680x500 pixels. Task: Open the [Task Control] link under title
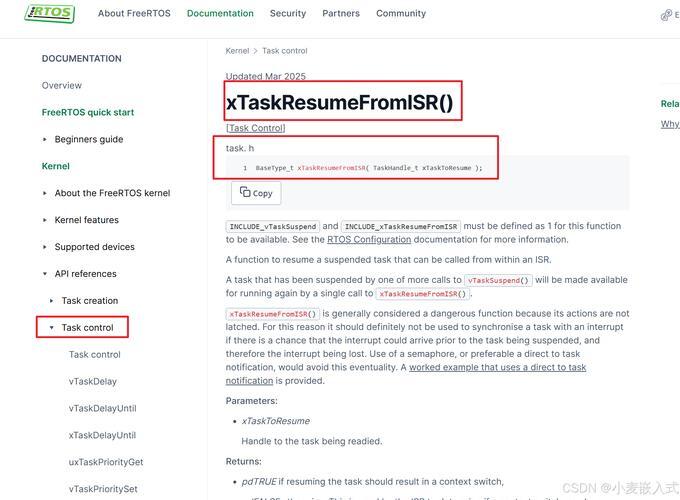click(255, 128)
